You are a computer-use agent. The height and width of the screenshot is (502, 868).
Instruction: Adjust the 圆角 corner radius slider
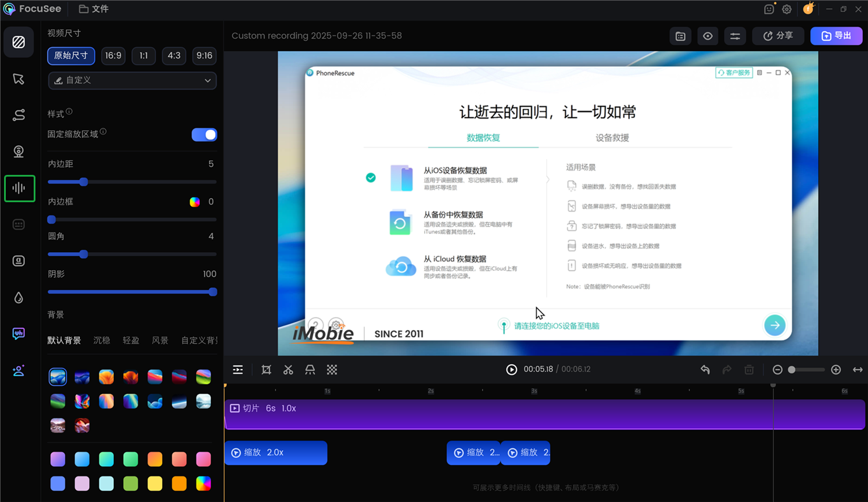tap(132, 254)
